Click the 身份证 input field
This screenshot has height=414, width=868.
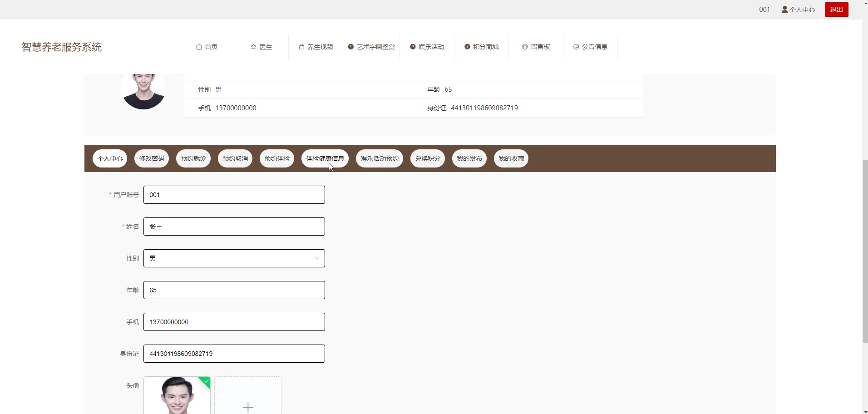point(234,354)
